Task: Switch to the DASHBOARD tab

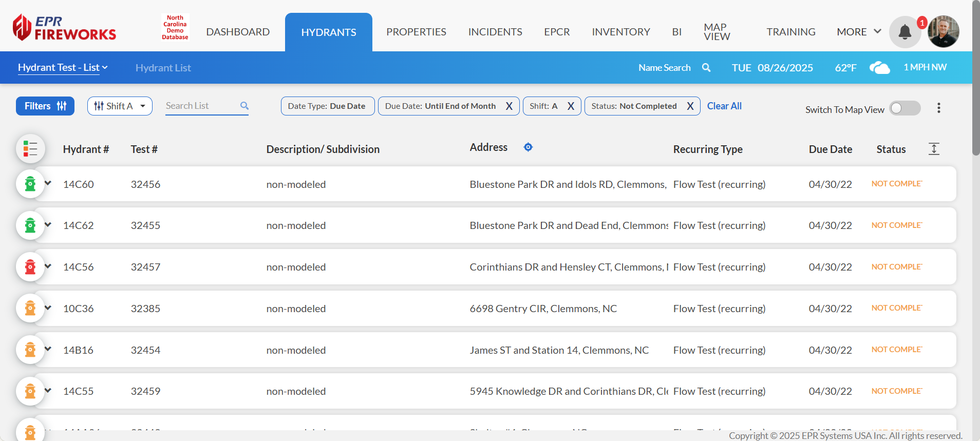Action: 238,32
